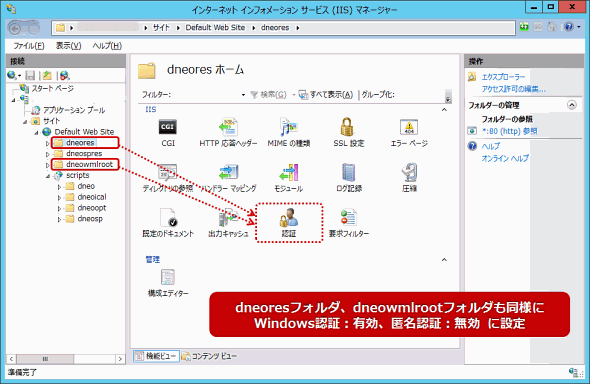Viewport: 590px width, 384px height.
Task: Open the 要求フィルター icon
Action: (348, 218)
